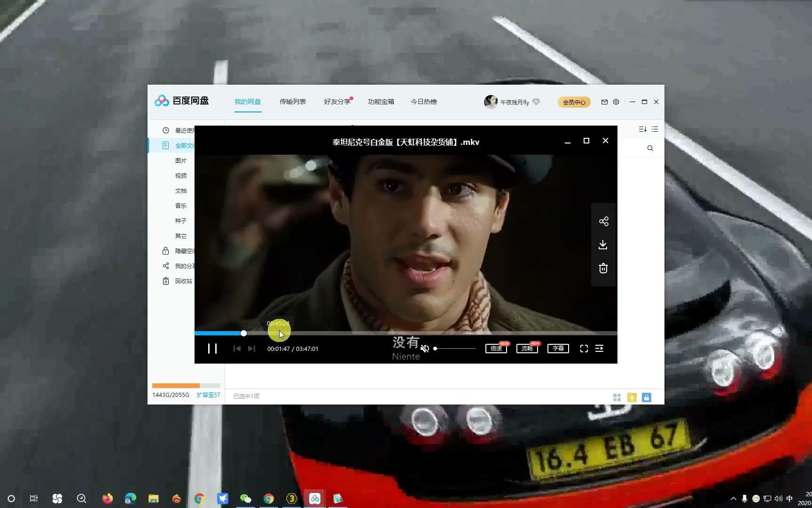Select 图片 category in sidebar
812x508 pixels.
click(181, 161)
